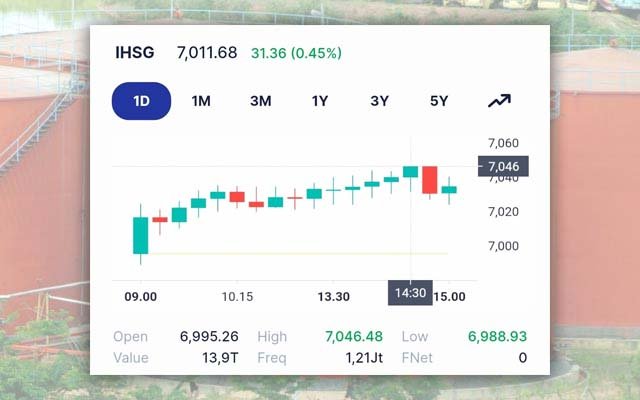Screen dimensions: 640x400
Task: Click the Low label
Action: pos(415,336)
